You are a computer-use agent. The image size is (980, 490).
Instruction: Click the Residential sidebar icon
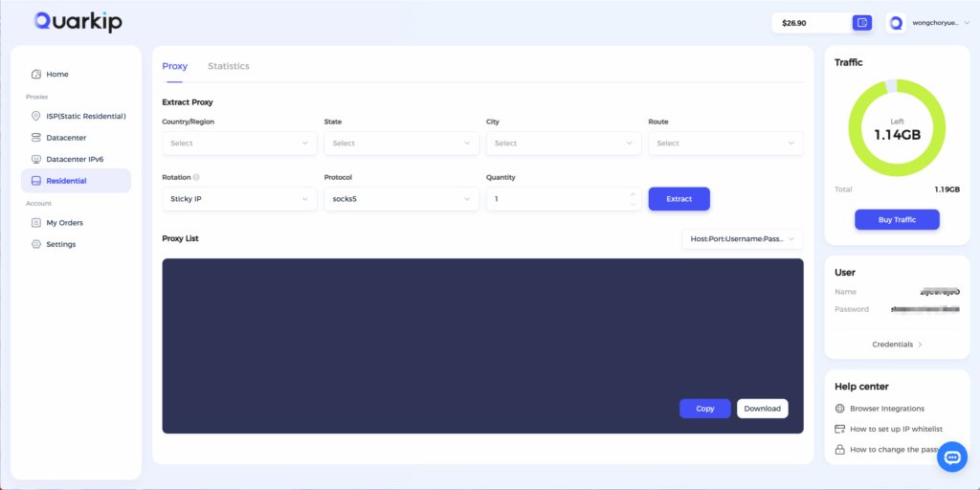point(36,181)
